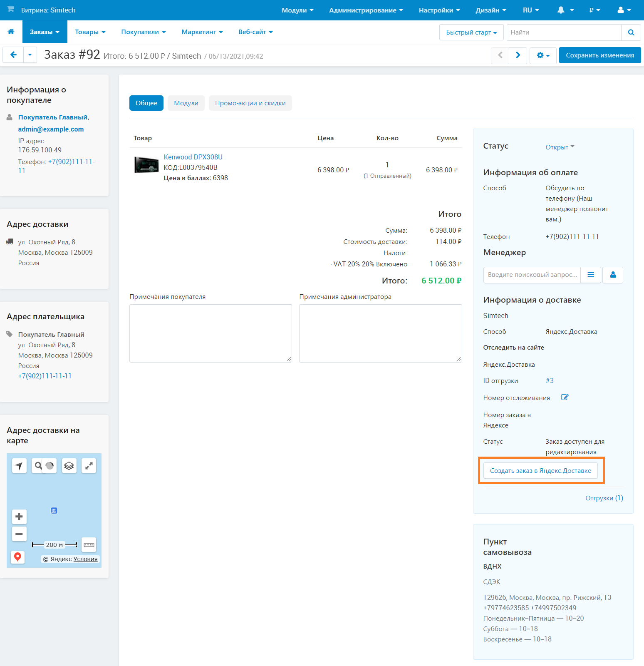
Task: Zoom in the map with plus button
Action: (x=19, y=517)
